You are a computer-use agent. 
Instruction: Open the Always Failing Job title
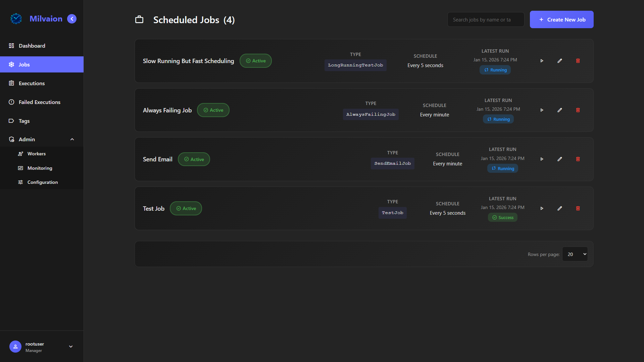pos(167,110)
